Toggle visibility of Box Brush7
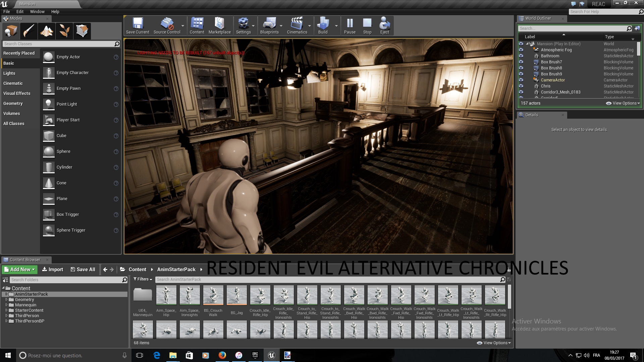The image size is (644, 362). point(521,62)
